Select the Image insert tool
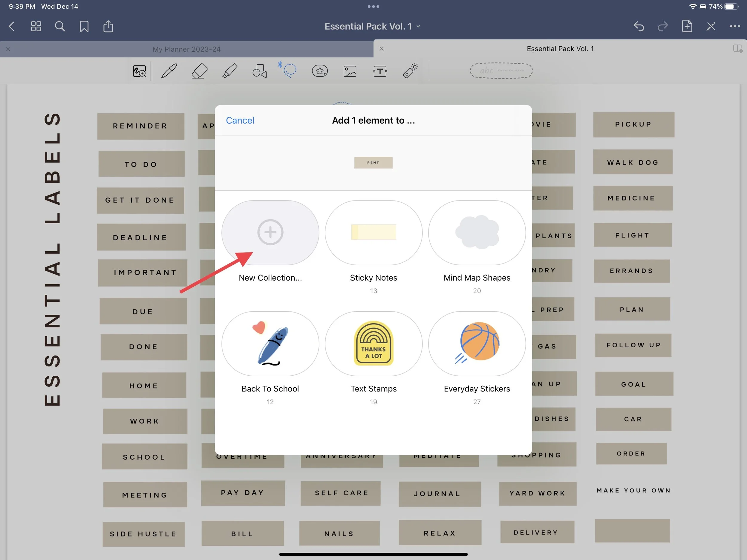 [x=350, y=71]
